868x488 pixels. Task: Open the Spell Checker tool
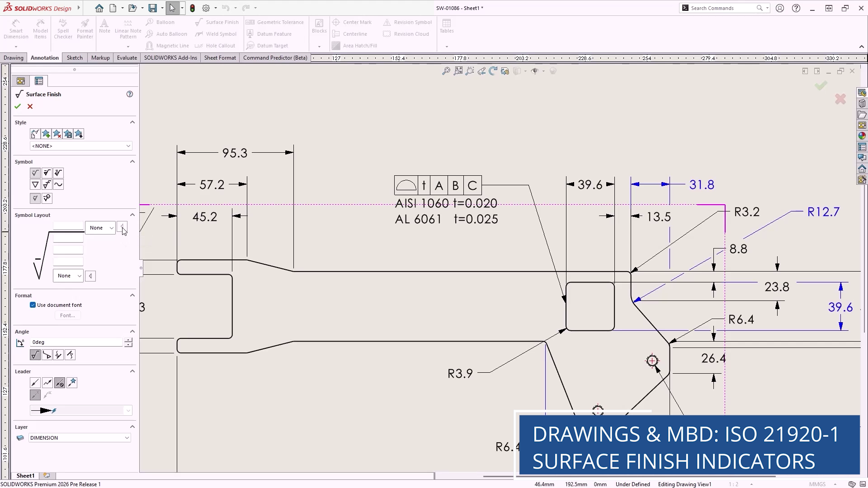[x=63, y=28]
